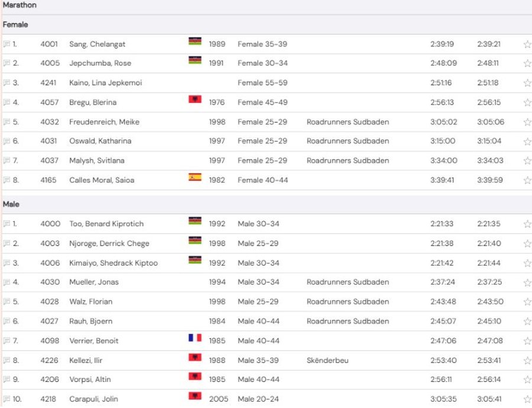Viewport: 532px width, 408px height.
Task: Open comment icon for Kaino, Lina Jepkemoi
Action: [x=7, y=83]
